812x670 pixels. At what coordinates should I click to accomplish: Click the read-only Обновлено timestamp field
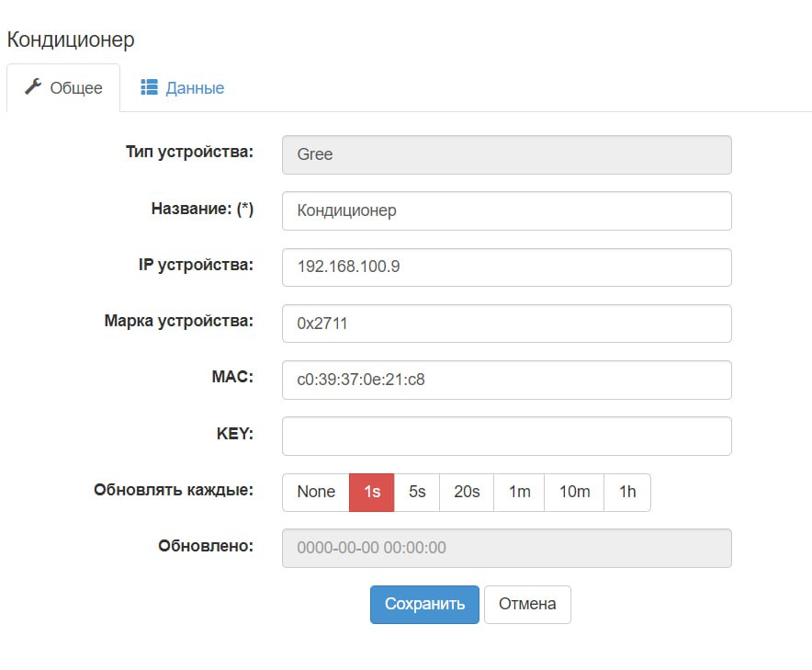tap(506, 548)
